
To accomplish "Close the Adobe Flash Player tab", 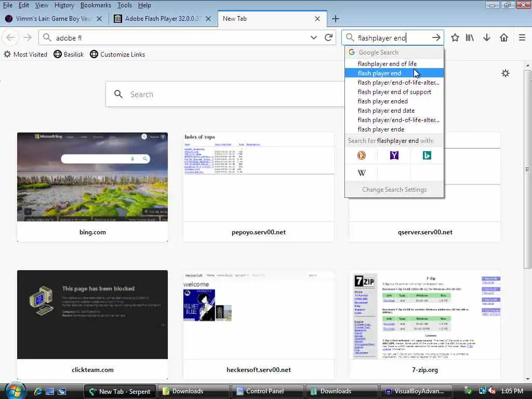I will (208, 19).
